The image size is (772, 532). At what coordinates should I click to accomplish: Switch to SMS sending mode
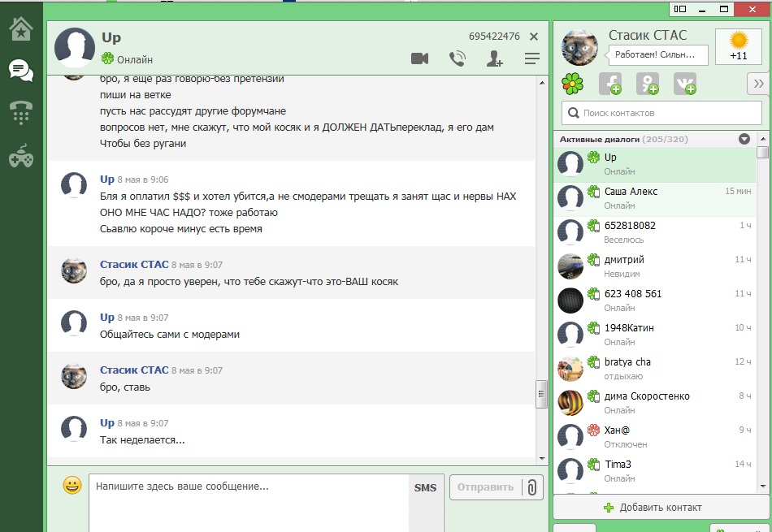[425, 487]
